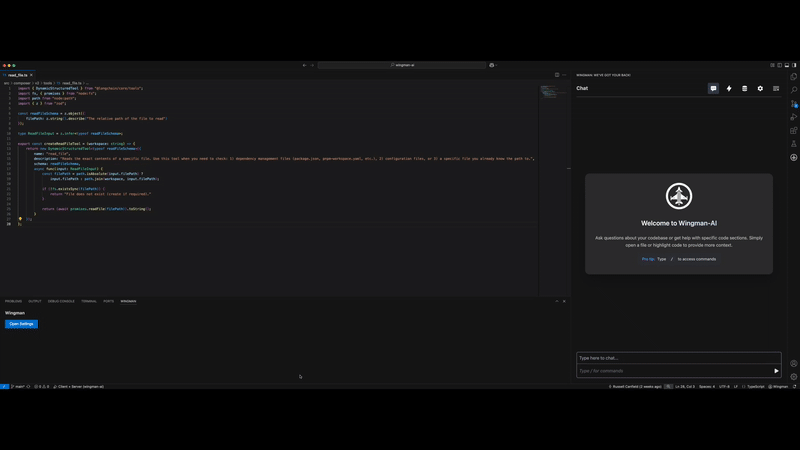800x450 pixels.
Task: Change indentation via Spaces: 4
Action: click(707, 386)
